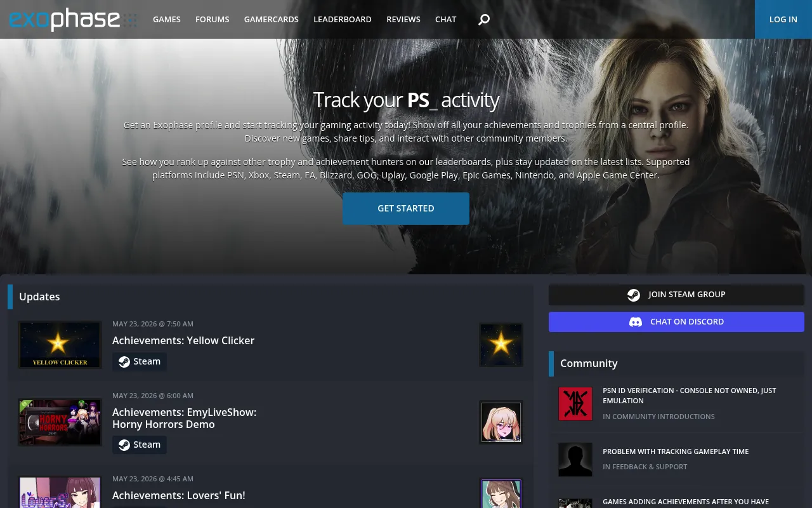Open the Yellow Clicker game banner thumbnail
Screen dimensions: 812x508
tap(60, 345)
